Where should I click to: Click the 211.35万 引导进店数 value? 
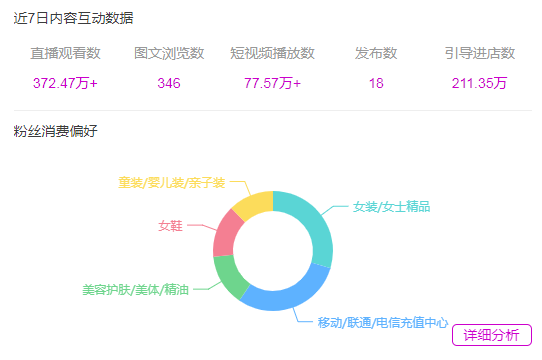click(479, 83)
